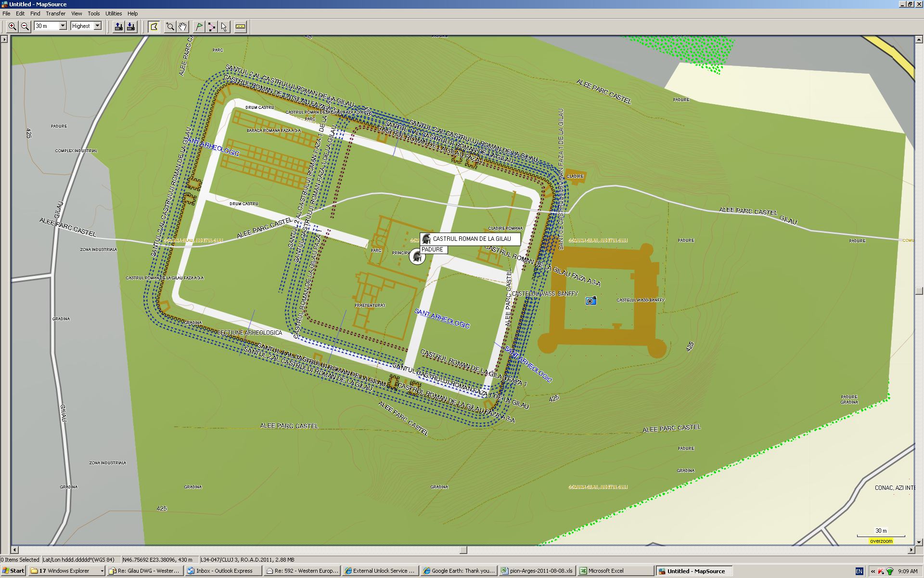Screen dimensions: 924x578
Task: Open the Help menu
Action: pyautogui.click(x=132, y=13)
